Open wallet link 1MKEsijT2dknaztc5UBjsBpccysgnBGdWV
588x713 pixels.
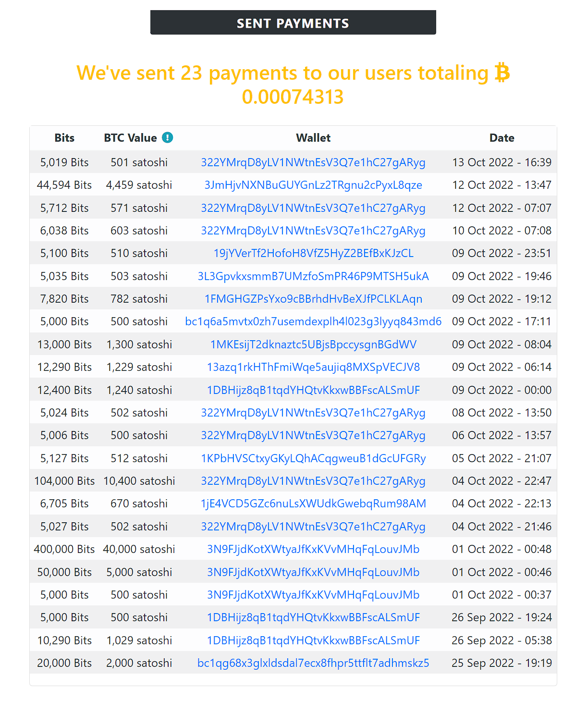coord(313,344)
